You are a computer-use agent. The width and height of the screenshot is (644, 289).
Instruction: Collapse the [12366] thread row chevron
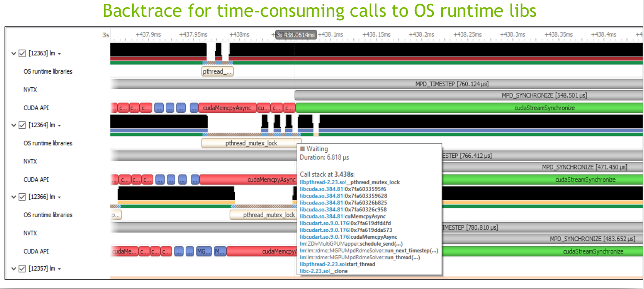click(14, 197)
